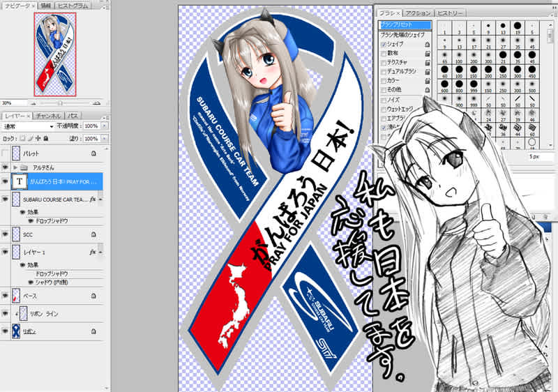Toggle the lock icon beside カラー
558x392 pixels.
pyautogui.click(x=428, y=81)
